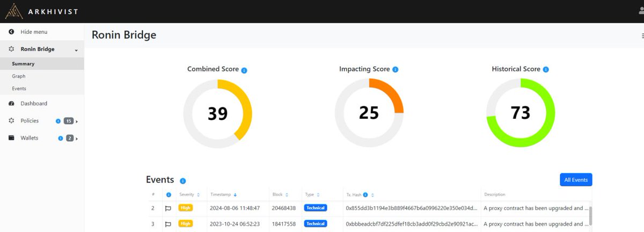Click the events table vertical scrollbar
644x232 pixels.
click(590, 216)
